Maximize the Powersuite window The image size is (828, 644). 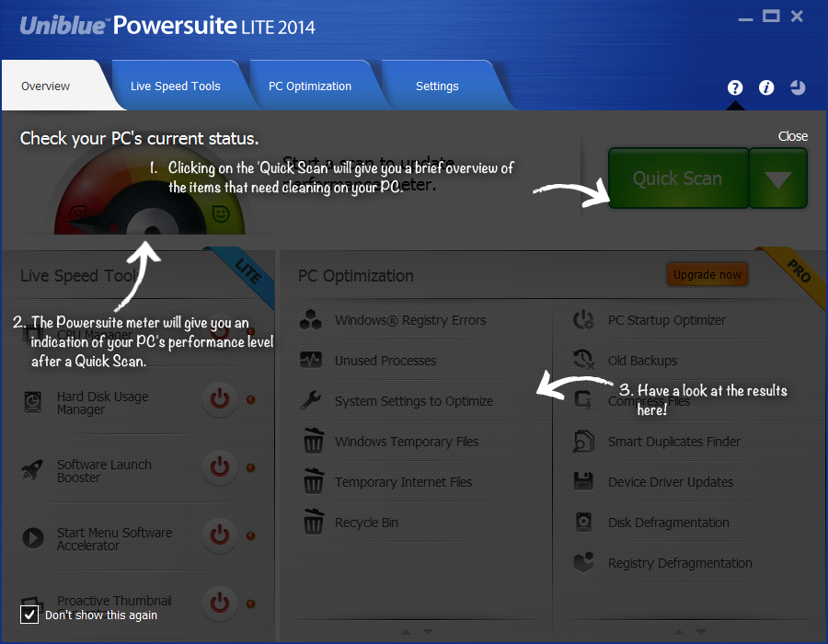tap(771, 17)
